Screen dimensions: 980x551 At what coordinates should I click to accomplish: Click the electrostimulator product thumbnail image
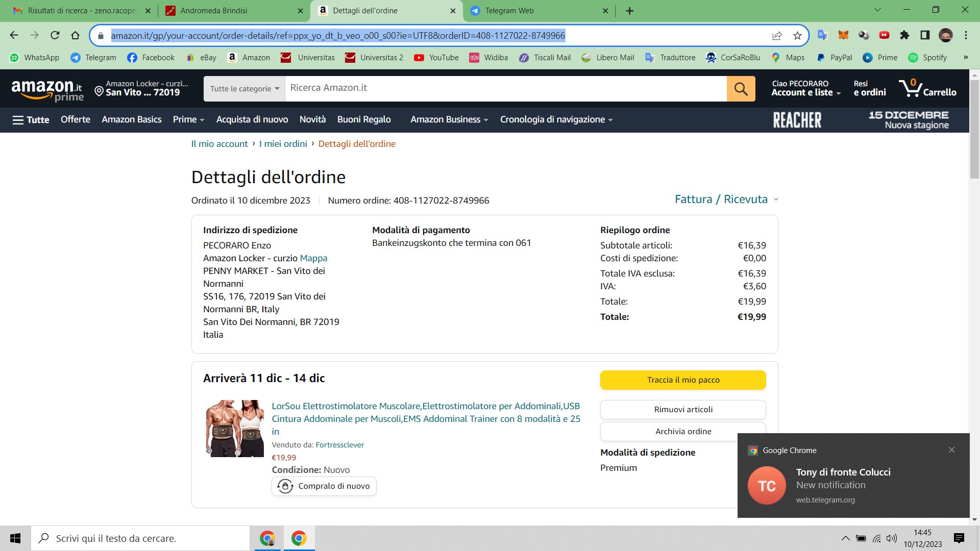(235, 429)
